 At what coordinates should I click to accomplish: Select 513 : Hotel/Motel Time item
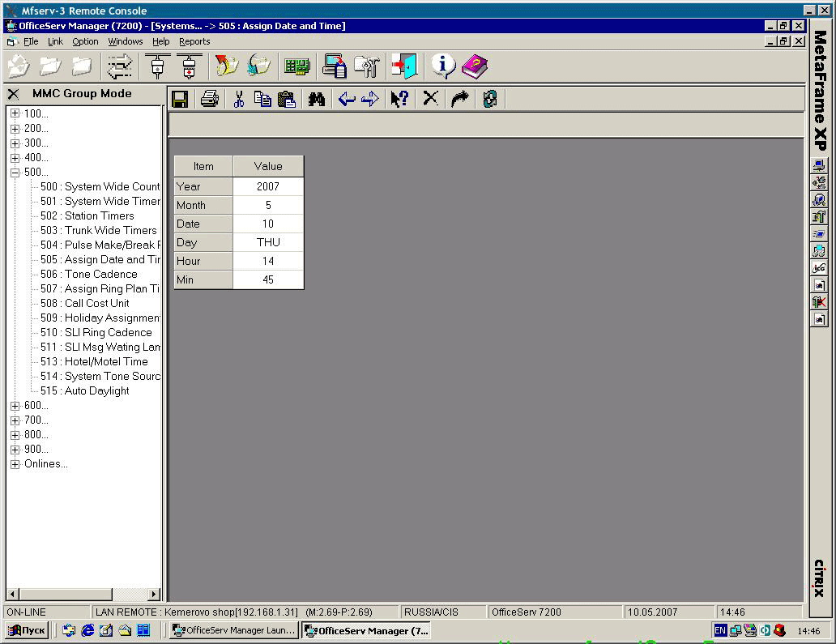pos(94,361)
